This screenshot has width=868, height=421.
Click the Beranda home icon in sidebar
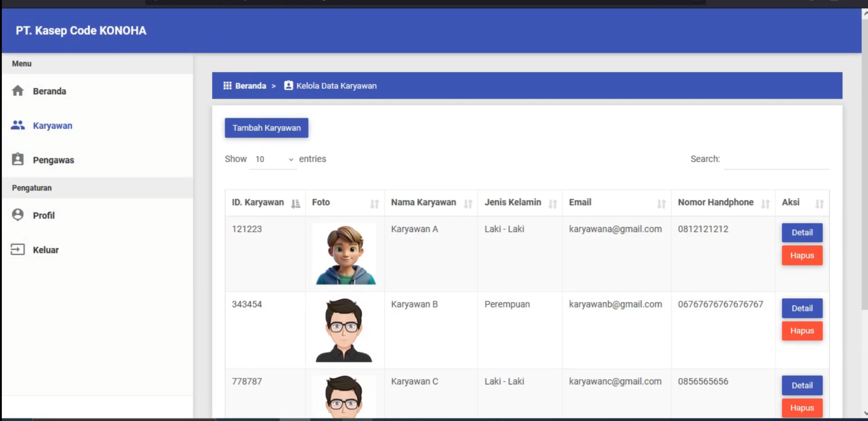click(18, 91)
